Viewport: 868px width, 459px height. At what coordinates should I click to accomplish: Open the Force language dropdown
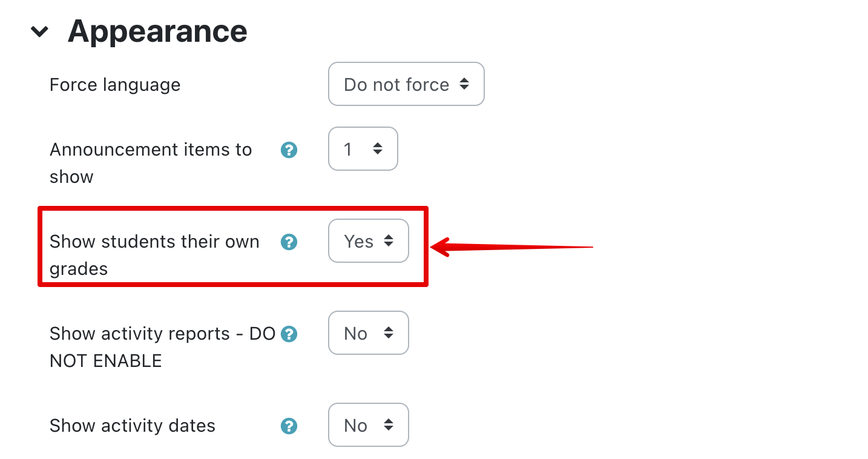(x=406, y=84)
